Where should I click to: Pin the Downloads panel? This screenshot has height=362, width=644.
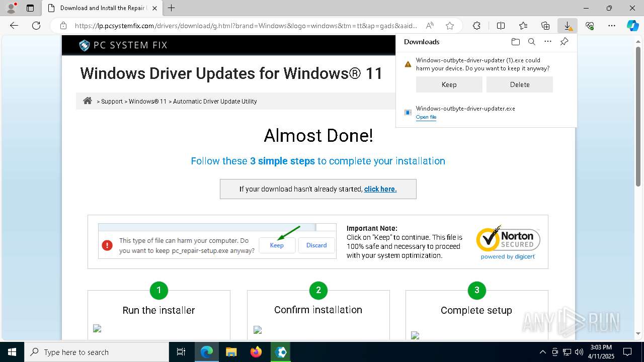[565, 42]
